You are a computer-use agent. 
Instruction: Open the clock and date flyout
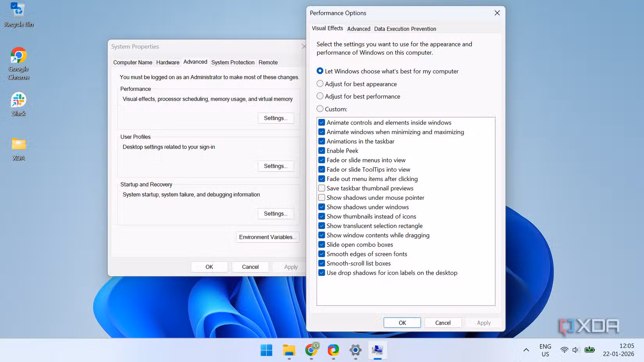[619, 350]
